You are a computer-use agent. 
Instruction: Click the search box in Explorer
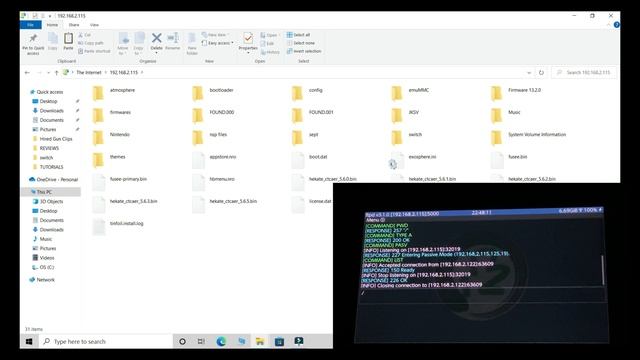pos(584,72)
